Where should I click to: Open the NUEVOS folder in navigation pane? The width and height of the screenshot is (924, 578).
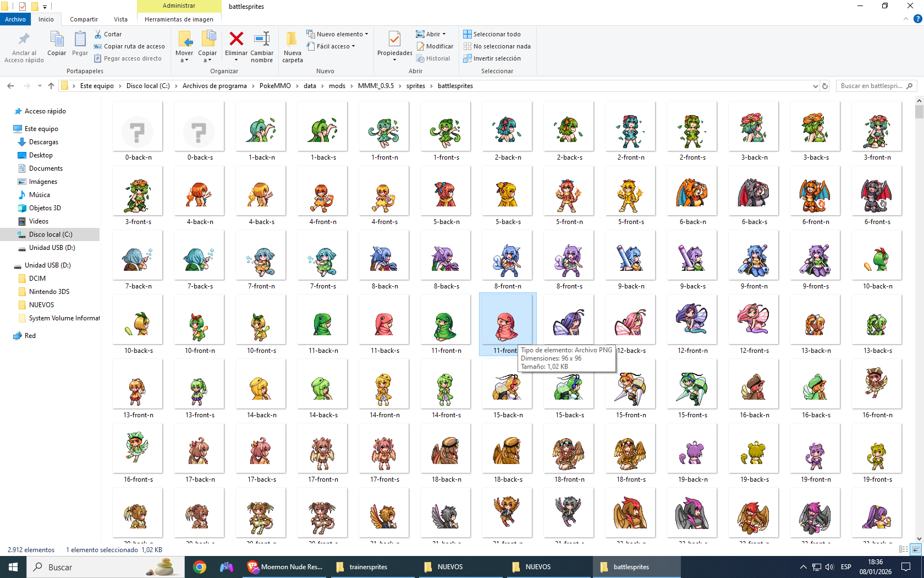pyautogui.click(x=41, y=305)
